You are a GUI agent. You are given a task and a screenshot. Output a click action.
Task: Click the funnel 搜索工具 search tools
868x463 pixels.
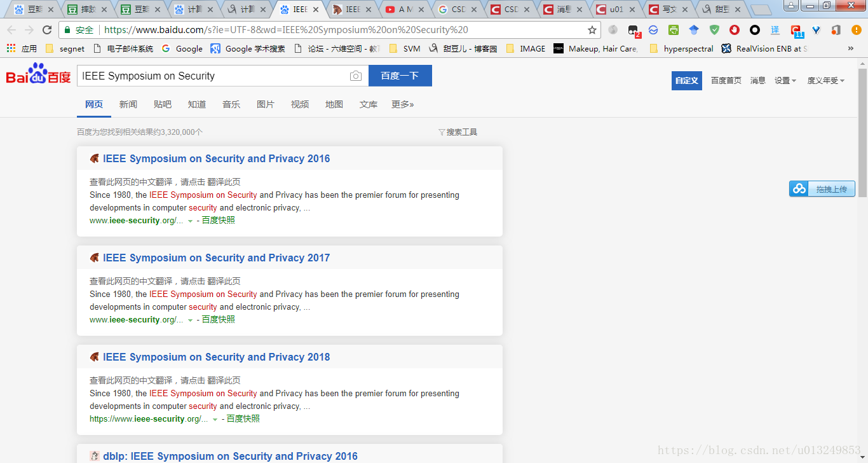[458, 132]
